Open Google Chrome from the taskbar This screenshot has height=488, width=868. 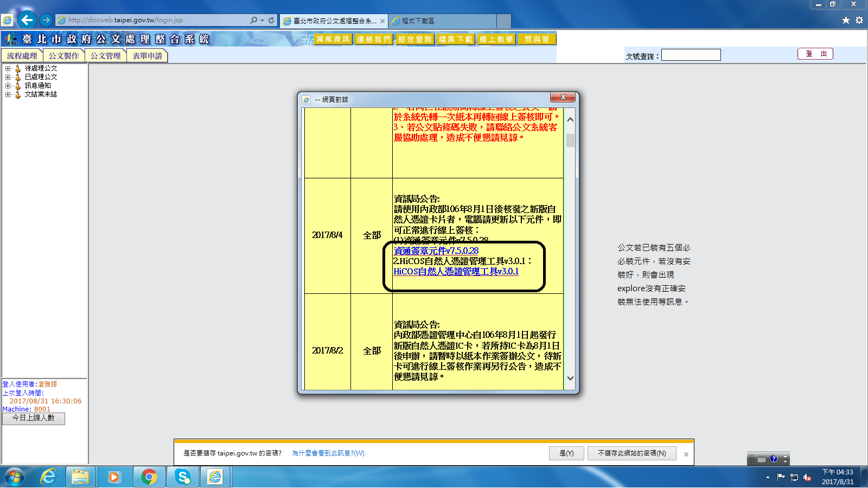pyautogui.click(x=149, y=477)
